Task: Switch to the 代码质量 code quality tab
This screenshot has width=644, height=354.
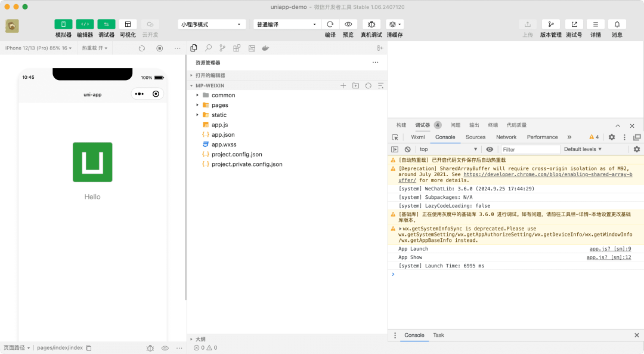Action: tap(516, 125)
